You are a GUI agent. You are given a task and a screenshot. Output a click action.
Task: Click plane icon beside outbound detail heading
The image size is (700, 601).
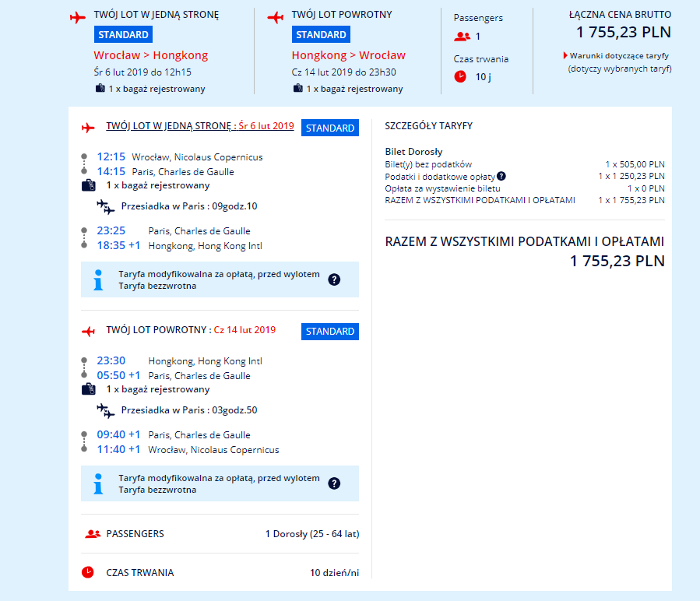[x=89, y=128]
